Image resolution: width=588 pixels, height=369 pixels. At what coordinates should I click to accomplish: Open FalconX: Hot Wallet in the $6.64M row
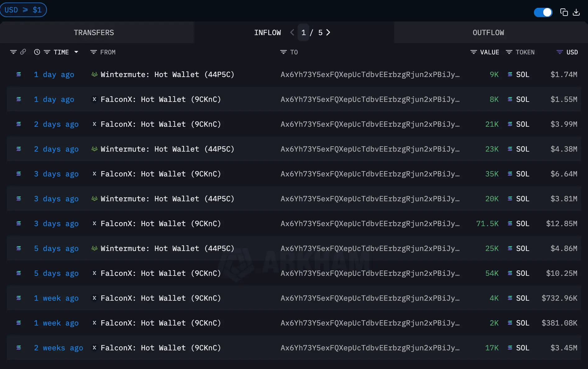(x=161, y=174)
